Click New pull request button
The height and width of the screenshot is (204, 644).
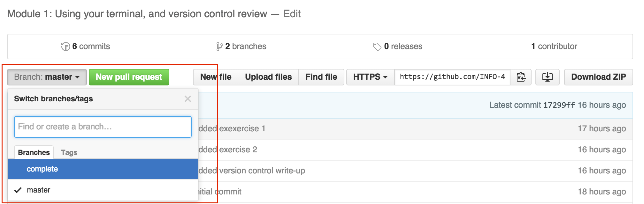click(x=129, y=77)
